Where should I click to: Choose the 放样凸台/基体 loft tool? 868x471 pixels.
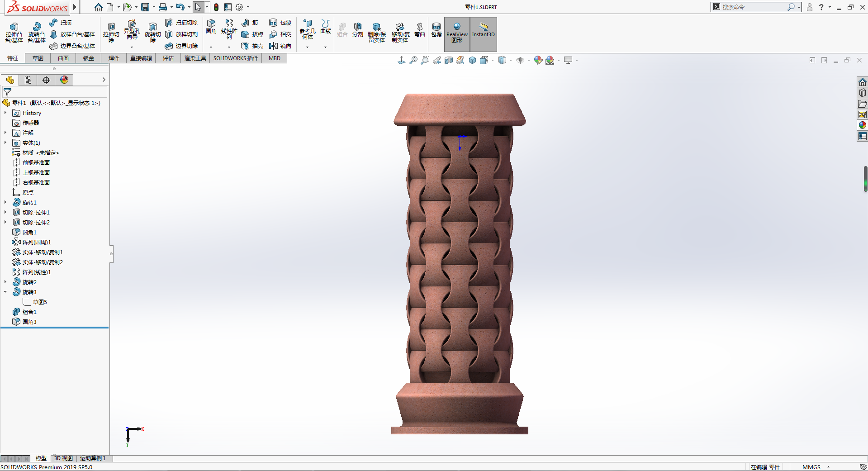72,34
